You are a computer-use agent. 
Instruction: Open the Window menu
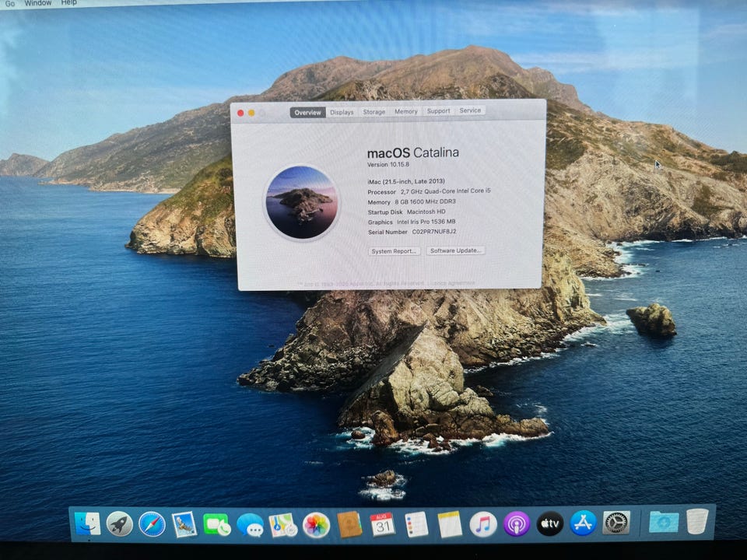(37, 3)
